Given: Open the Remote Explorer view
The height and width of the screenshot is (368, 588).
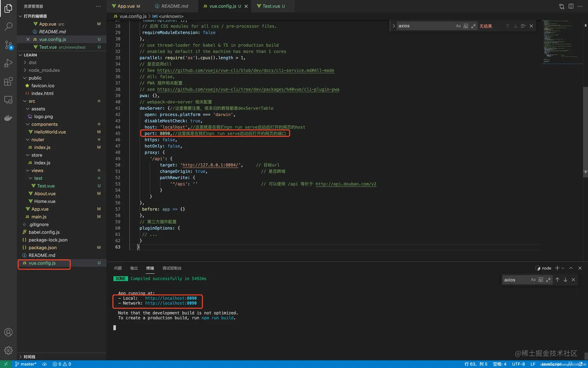Looking at the screenshot, I should (8, 100).
